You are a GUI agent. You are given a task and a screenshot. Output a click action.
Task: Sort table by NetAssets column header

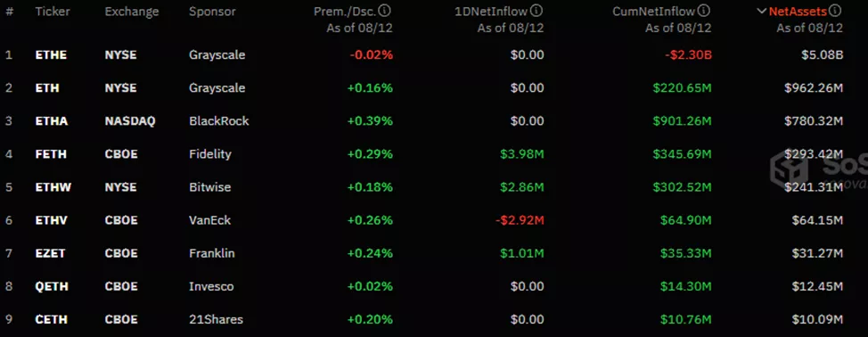(x=798, y=11)
